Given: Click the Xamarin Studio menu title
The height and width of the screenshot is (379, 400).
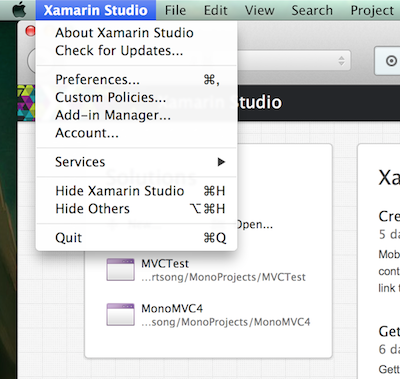Looking at the screenshot, I should coord(96,10).
